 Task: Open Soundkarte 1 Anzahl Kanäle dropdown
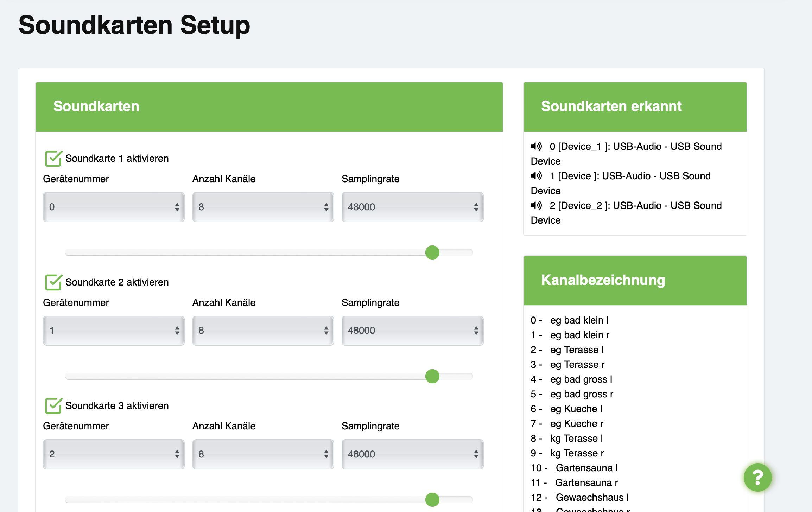point(263,207)
